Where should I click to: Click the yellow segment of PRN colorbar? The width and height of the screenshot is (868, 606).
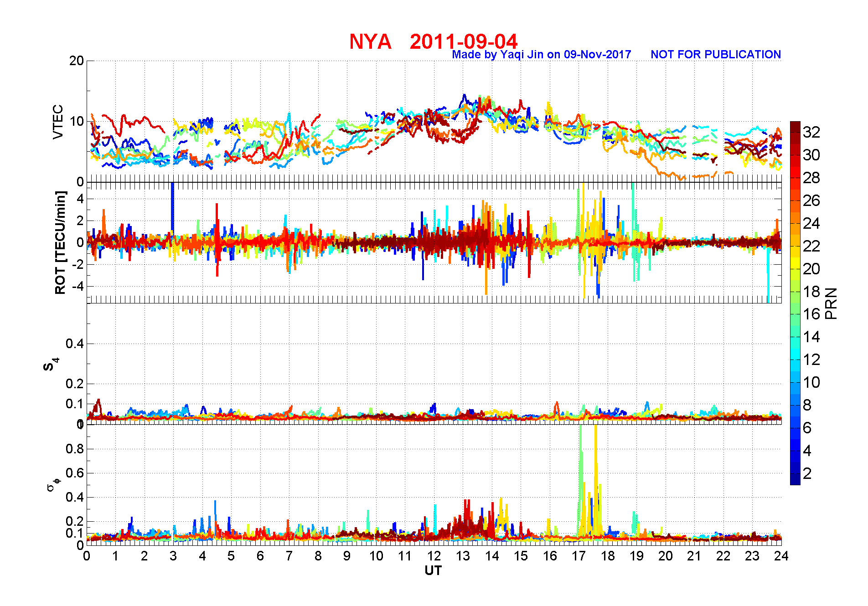click(x=795, y=263)
